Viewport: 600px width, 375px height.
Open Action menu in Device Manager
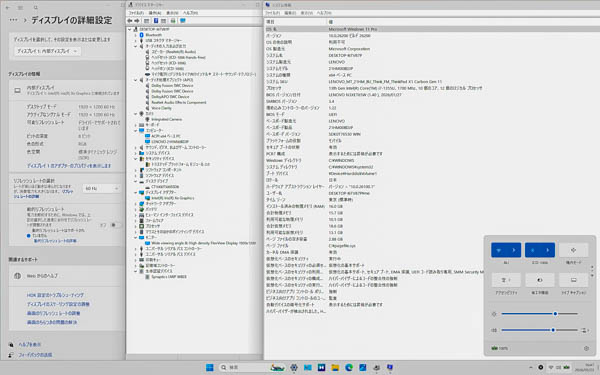155,13
